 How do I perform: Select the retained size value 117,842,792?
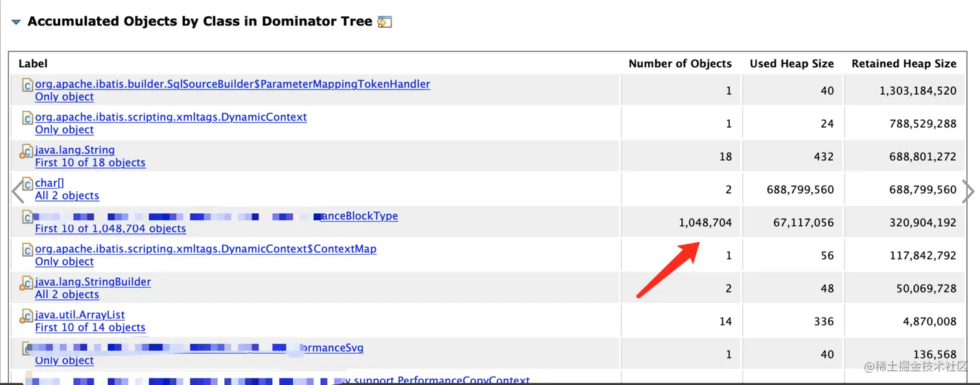coord(923,256)
